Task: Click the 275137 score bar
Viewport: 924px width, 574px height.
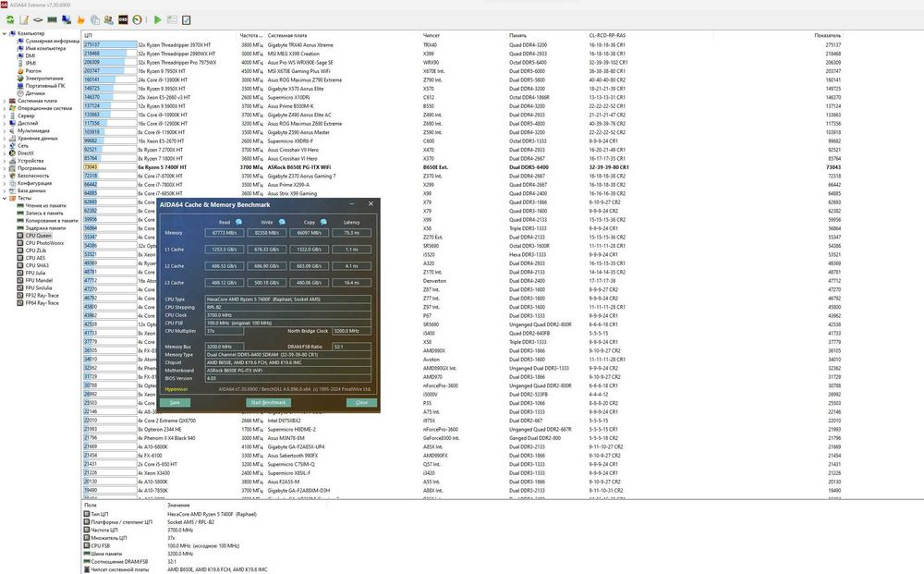Action: tap(110, 44)
